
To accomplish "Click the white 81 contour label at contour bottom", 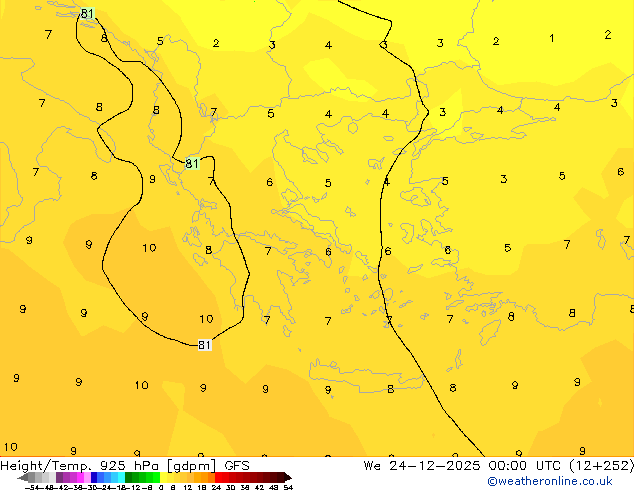I will [205, 345].
